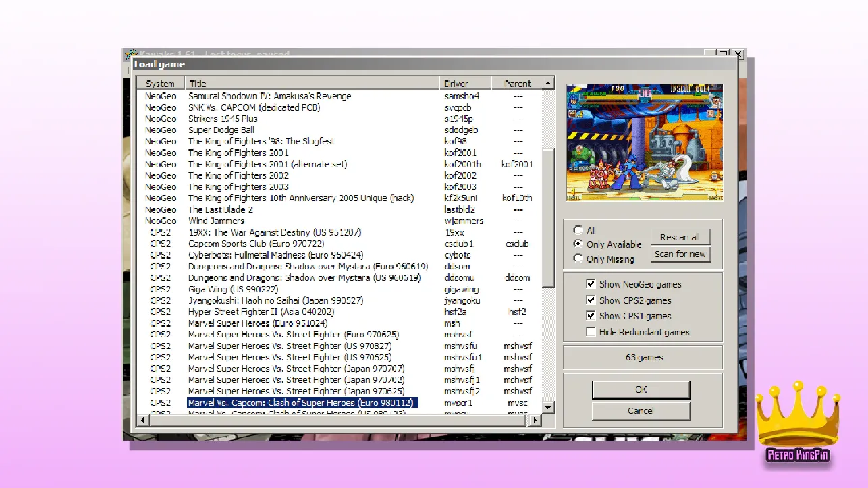Select Jyangokushi: Haoh no Saihai row

pyautogui.click(x=340, y=300)
